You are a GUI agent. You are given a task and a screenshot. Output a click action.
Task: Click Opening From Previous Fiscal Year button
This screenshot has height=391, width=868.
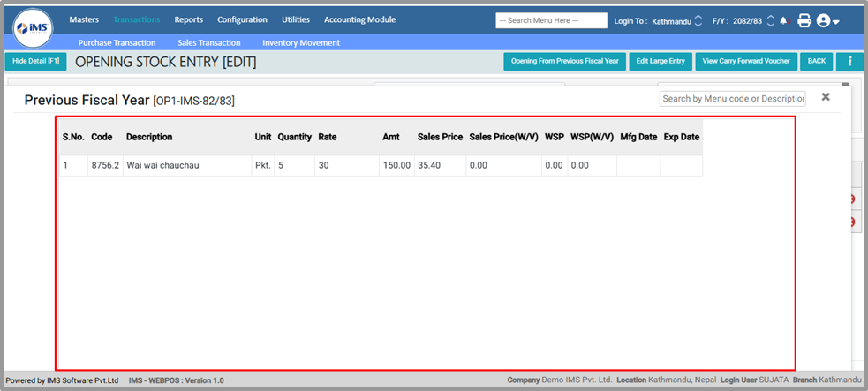click(564, 61)
